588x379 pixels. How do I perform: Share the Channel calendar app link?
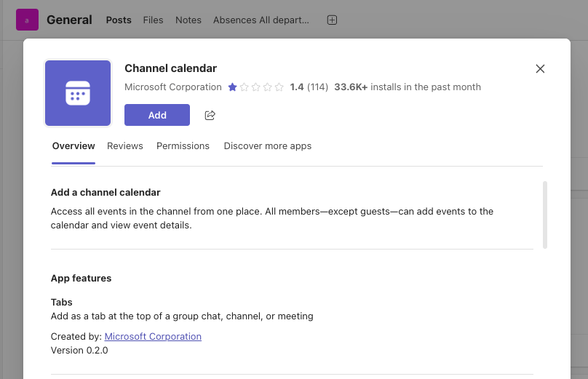click(210, 115)
